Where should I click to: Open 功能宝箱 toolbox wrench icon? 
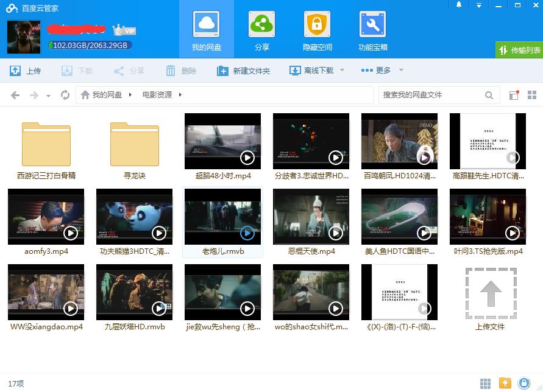click(x=372, y=31)
